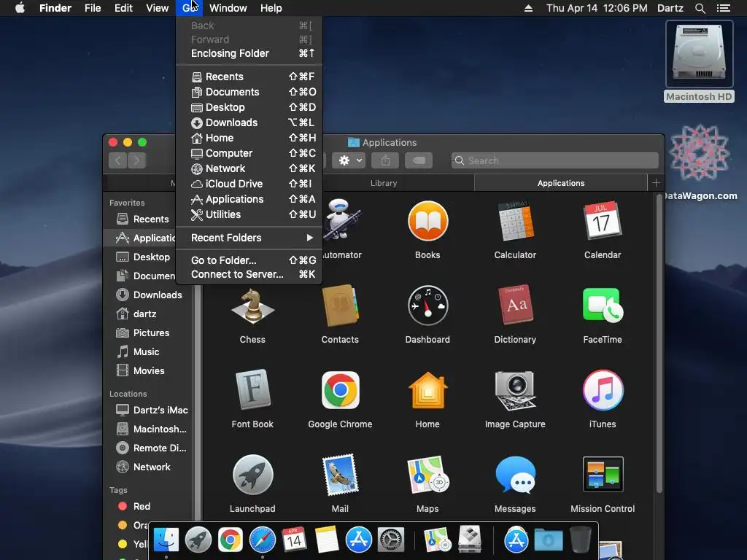Viewport: 747px width, 560px height.
Task: Open the Trash in the Dock
Action: (580, 540)
